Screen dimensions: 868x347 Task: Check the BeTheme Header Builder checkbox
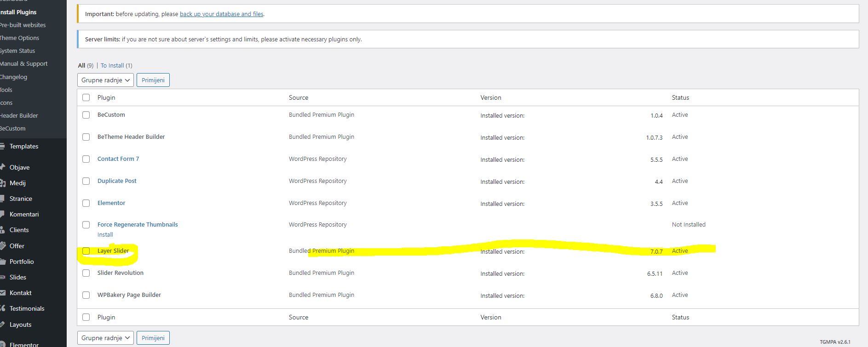pyautogui.click(x=86, y=137)
